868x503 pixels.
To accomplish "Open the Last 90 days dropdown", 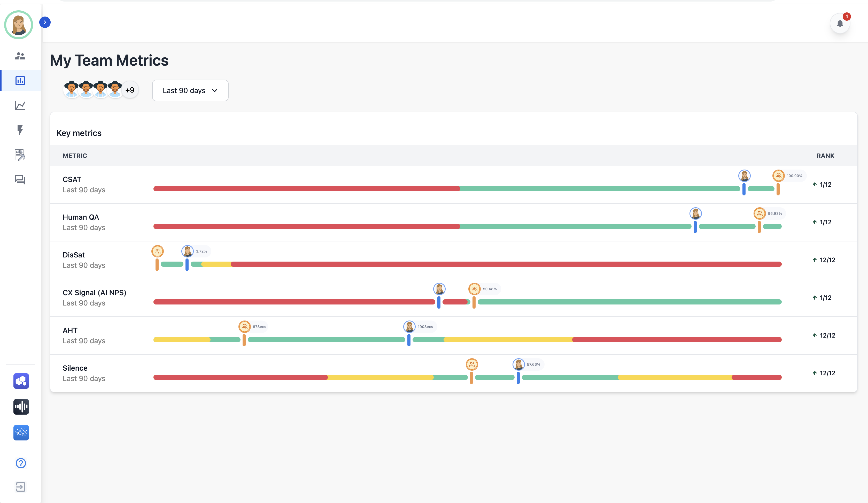I will point(190,91).
